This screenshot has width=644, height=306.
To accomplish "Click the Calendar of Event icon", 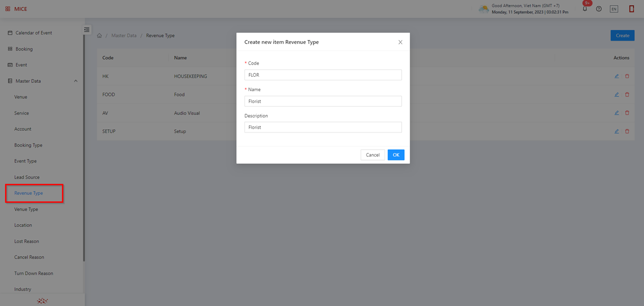I will pyautogui.click(x=10, y=33).
